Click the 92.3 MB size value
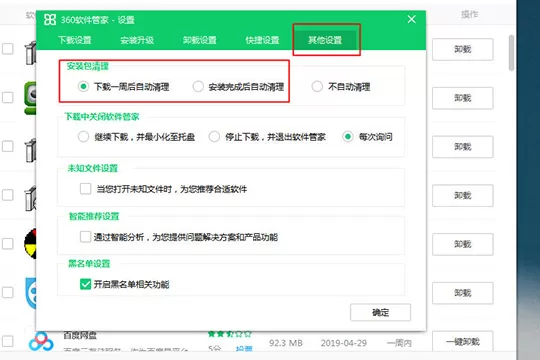Image resolution: width=540 pixels, height=360 pixels. point(286,343)
